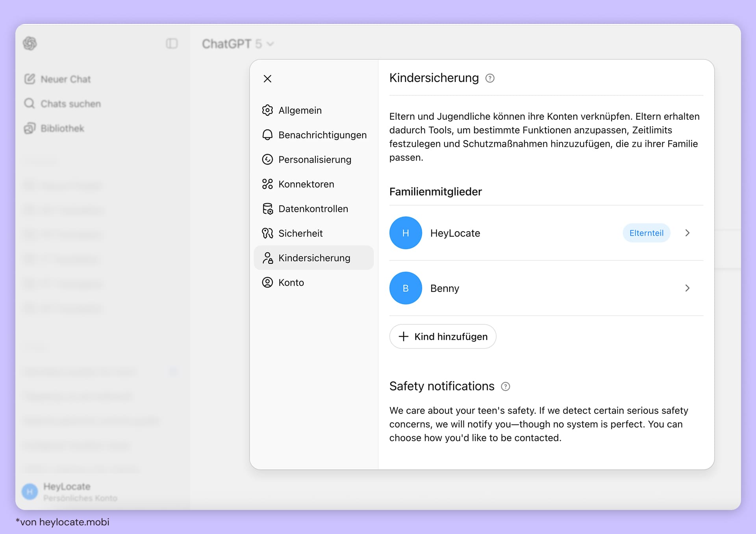Viewport: 756px width, 534px height.
Task: Click the magnifier icon of Chats suchen
Action: point(30,104)
